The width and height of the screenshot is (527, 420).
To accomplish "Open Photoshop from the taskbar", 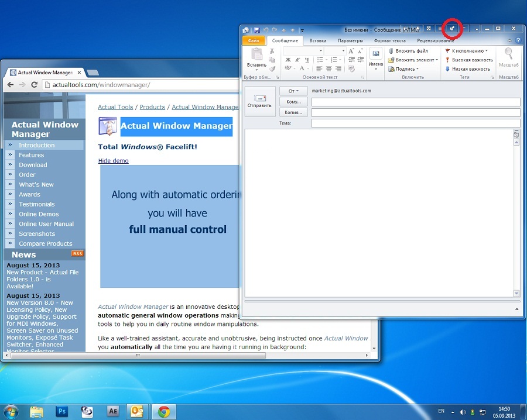I will (x=62, y=411).
